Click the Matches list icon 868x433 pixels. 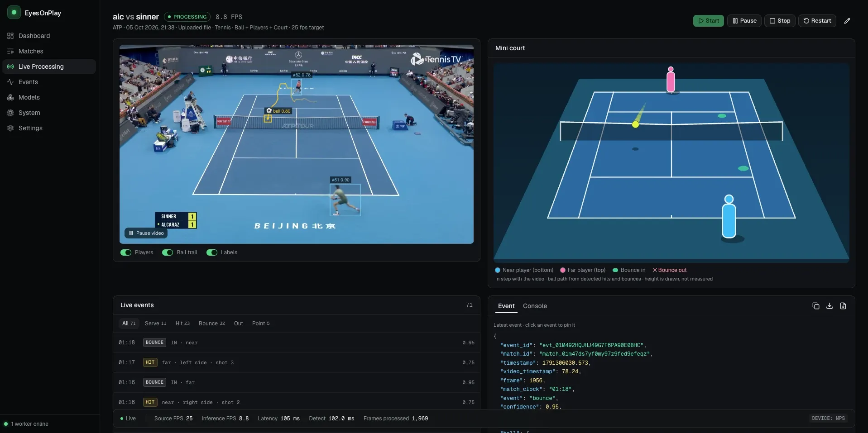[x=10, y=51]
